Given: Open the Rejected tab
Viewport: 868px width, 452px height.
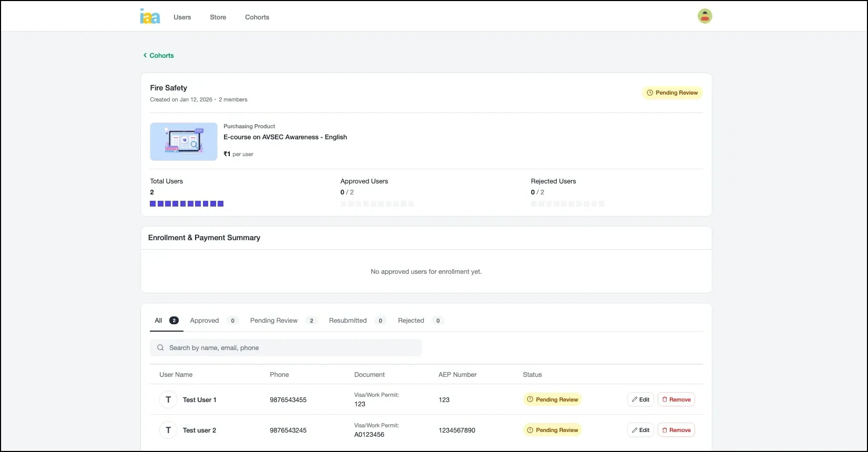Looking at the screenshot, I should (x=411, y=321).
